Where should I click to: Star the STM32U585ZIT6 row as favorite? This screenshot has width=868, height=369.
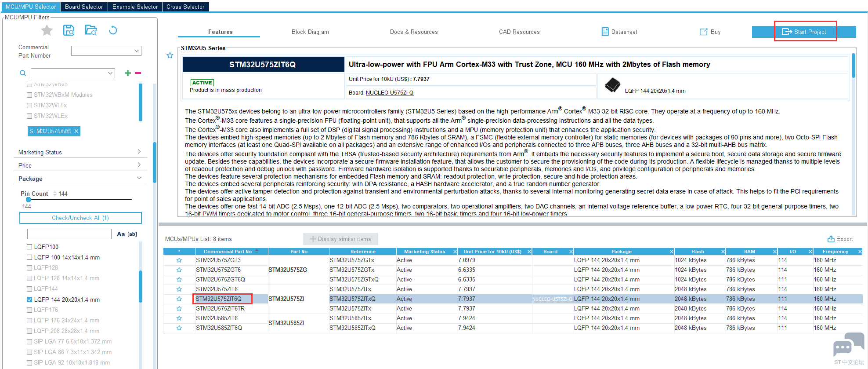179,318
